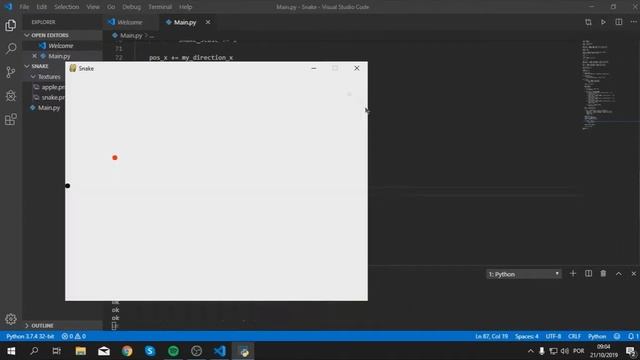Open the Help menu
The image size is (640, 360).
pyautogui.click(x=185, y=7)
